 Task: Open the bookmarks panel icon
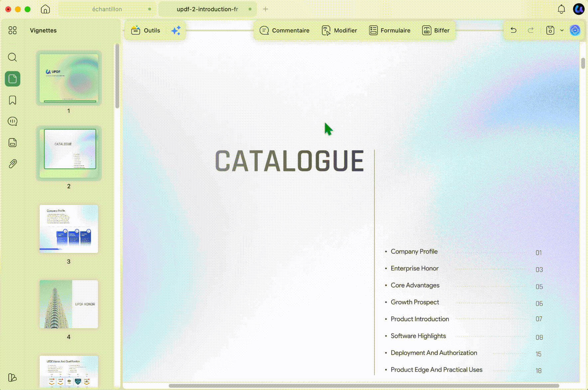tap(13, 100)
